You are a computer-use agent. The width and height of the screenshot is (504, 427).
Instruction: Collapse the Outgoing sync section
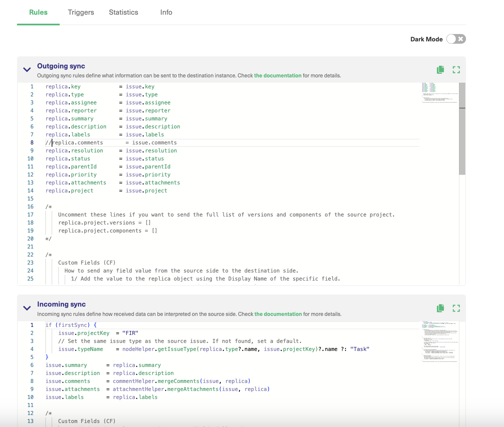[x=27, y=69]
